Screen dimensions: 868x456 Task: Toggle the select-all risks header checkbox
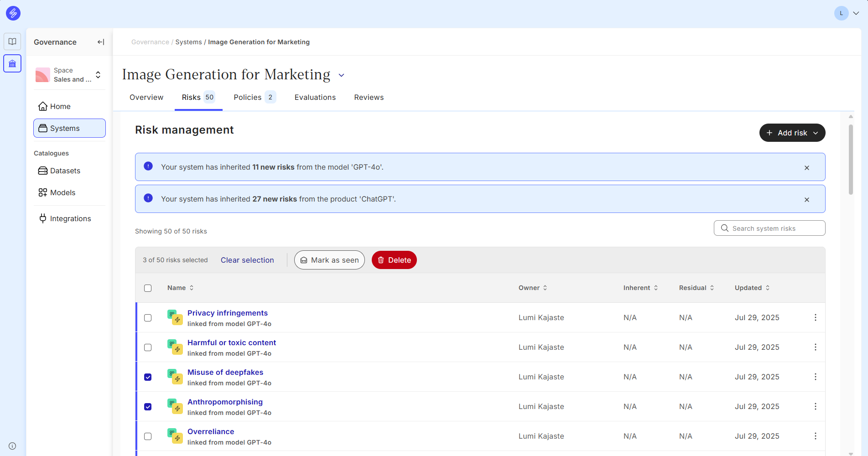pyautogui.click(x=148, y=288)
